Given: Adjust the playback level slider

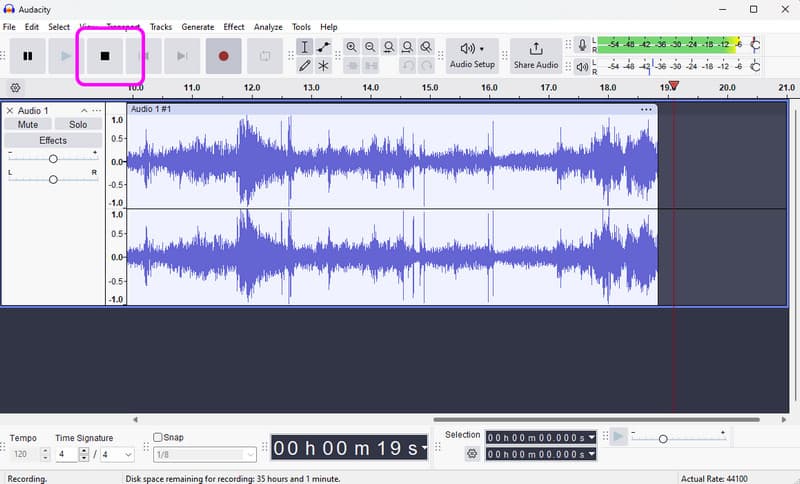Looking at the screenshot, I should [755, 67].
